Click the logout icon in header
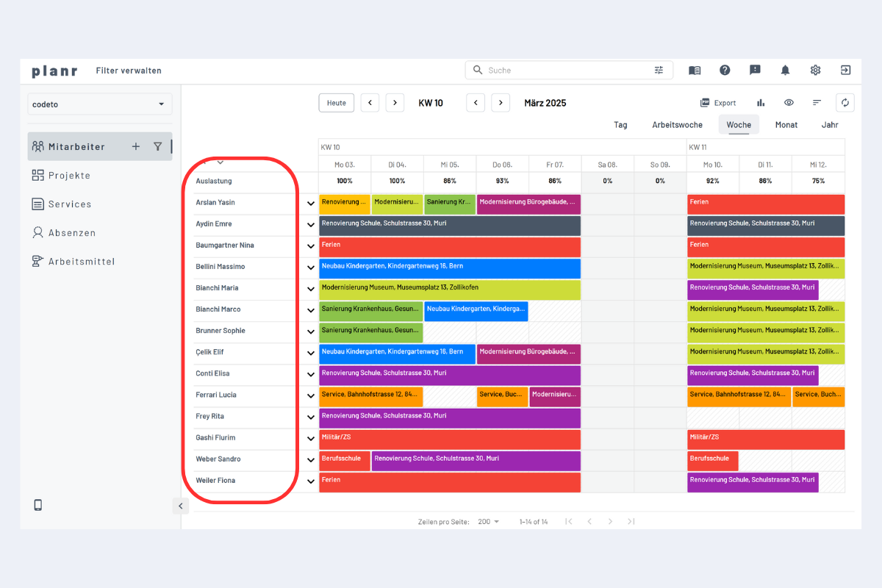The image size is (882, 588). click(x=845, y=71)
